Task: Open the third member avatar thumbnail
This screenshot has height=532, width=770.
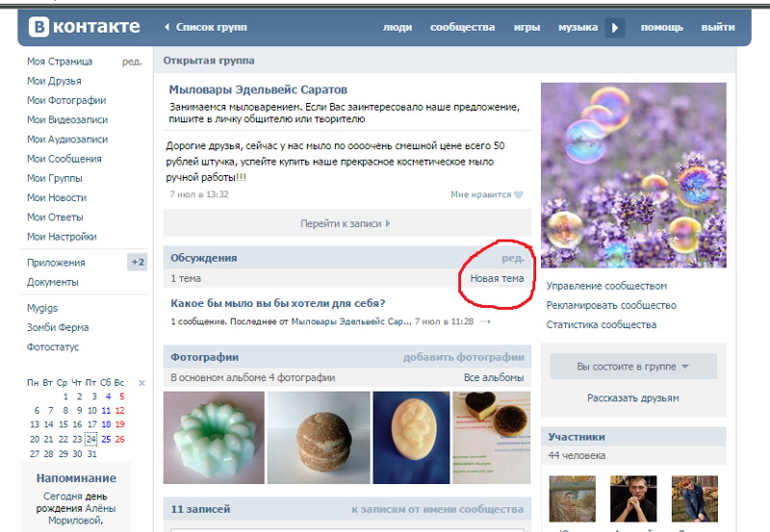Action: (694, 498)
